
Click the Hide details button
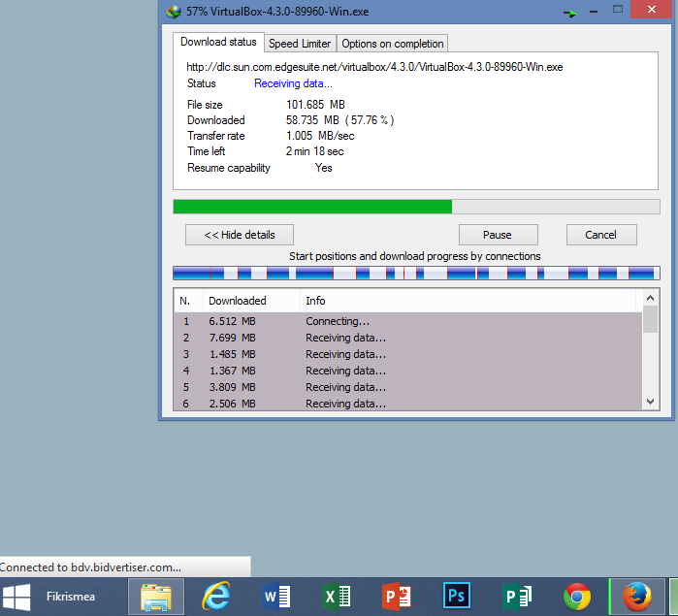pos(240,235)
